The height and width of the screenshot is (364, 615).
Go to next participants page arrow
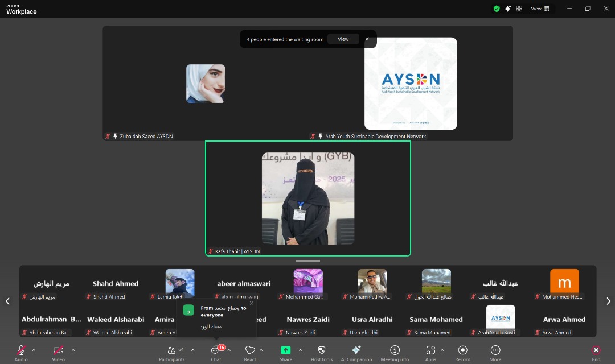click(x=608, y=301)
